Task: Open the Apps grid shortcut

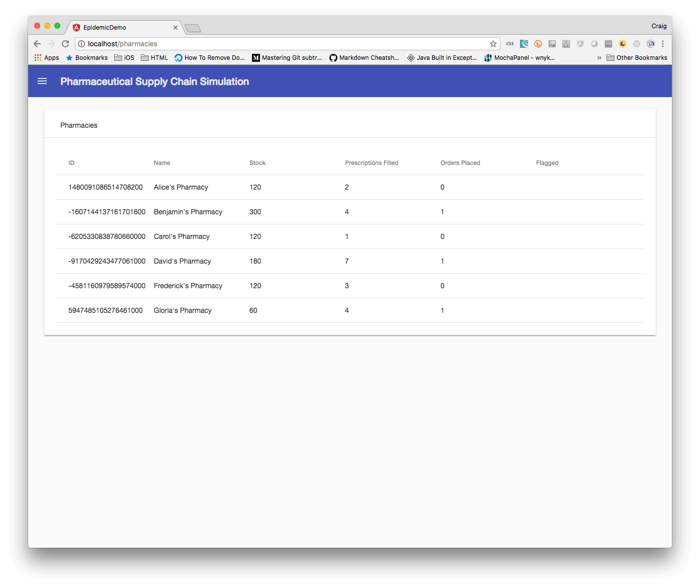Action: (x=47, y=58)
